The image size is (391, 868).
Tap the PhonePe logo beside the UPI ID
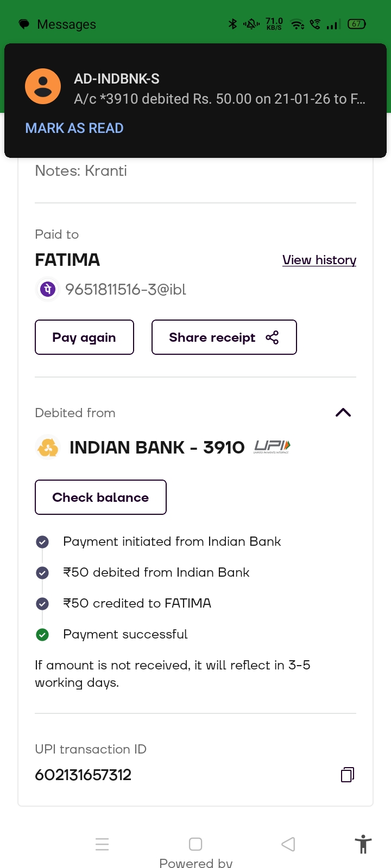coord(48,289)
